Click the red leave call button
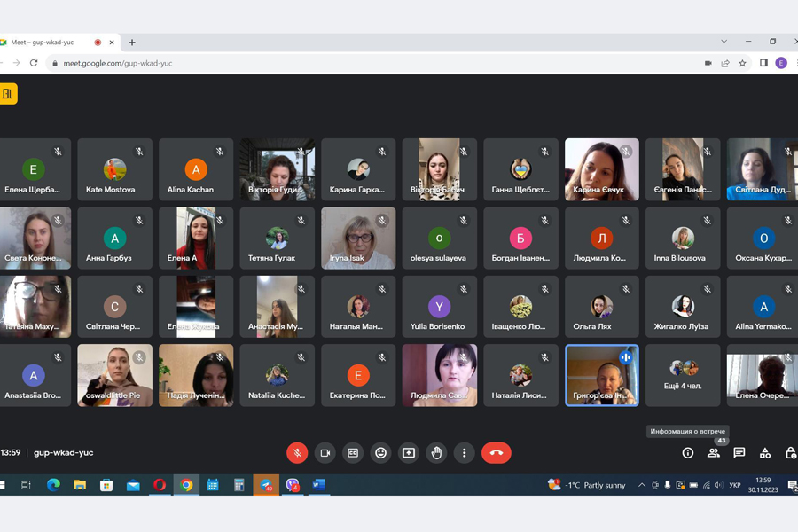This screenshot has height=532, width=798. pos(497,452)
